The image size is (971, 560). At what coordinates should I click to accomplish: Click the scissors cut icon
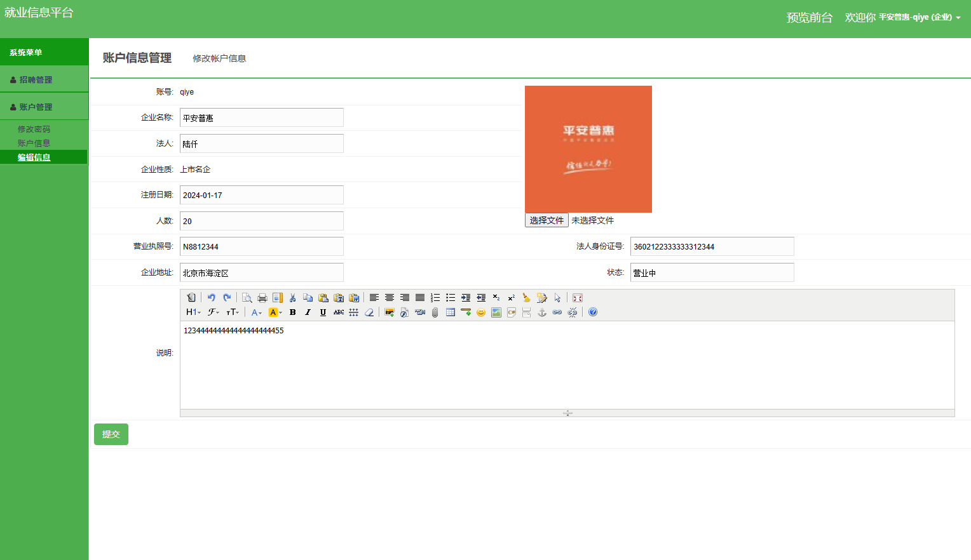pyautogui.click(x=292, y=298)
